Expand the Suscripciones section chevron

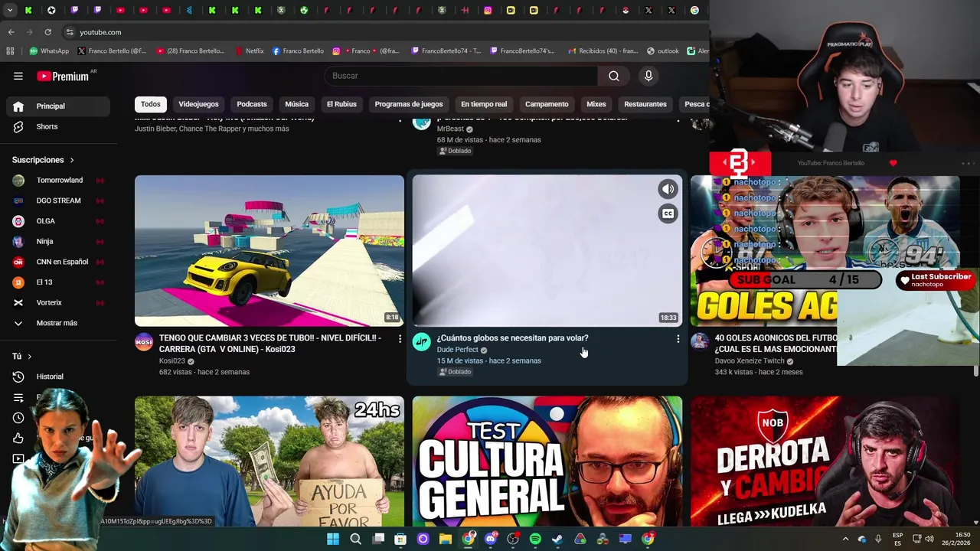72,160
